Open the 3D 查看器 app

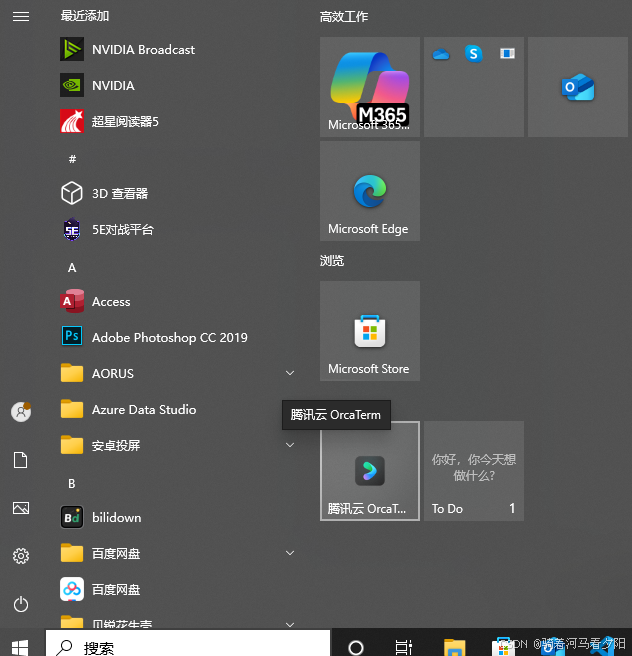click(x=178, y=193)
